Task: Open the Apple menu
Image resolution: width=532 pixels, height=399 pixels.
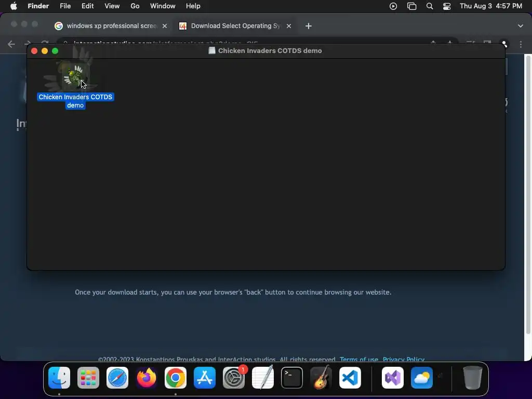Action: (x=14, y=6)
